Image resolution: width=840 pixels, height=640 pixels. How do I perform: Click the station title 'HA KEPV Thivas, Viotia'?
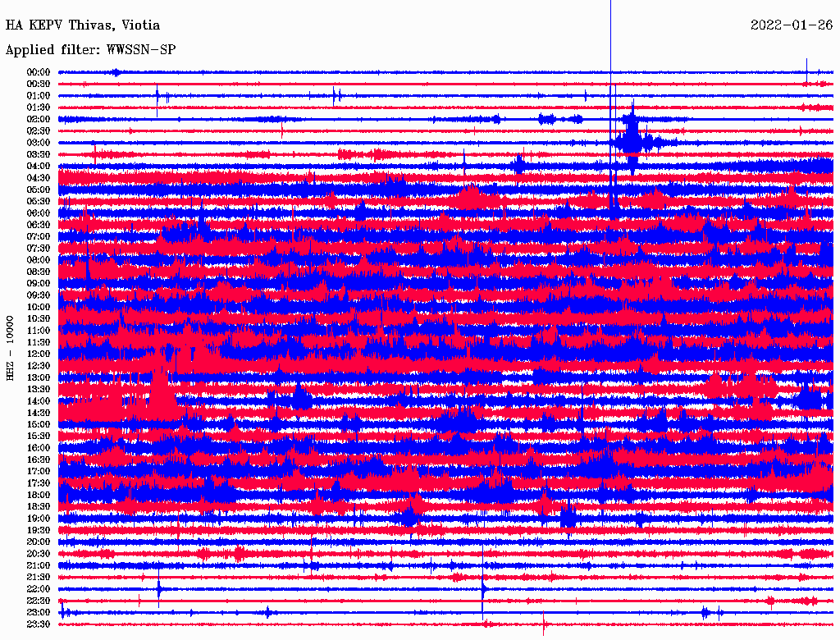[x=83, y=25]
